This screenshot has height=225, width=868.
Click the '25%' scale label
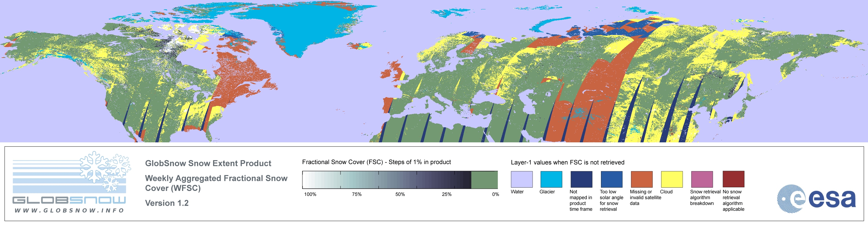pyautogui.click(x=447, y=194)
